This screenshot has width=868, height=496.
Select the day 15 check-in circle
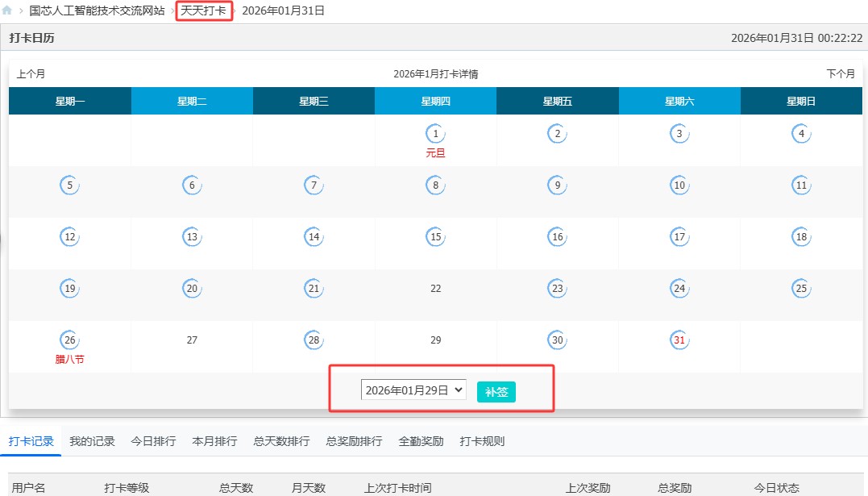pos(435,236)
